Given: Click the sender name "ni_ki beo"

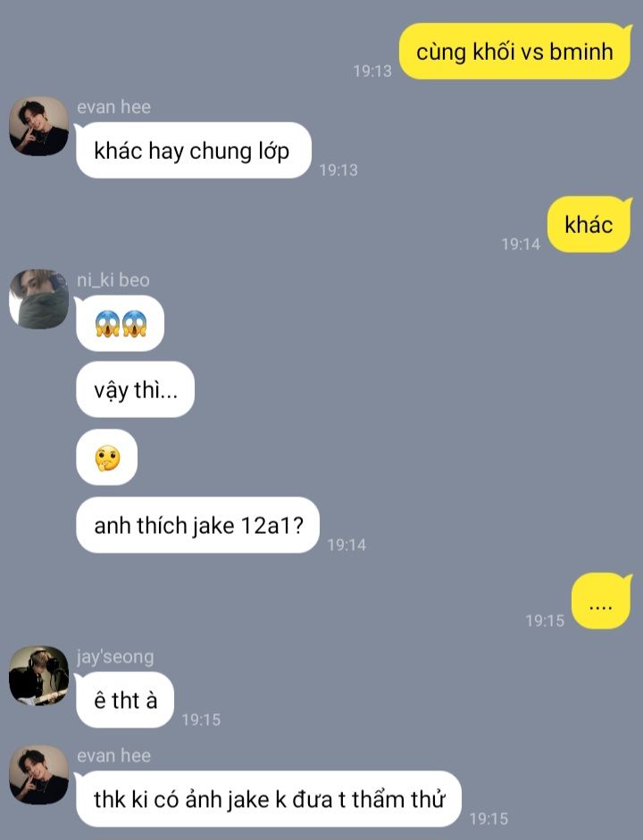Looking at the screenshot, I should click(x=113, y=279).
